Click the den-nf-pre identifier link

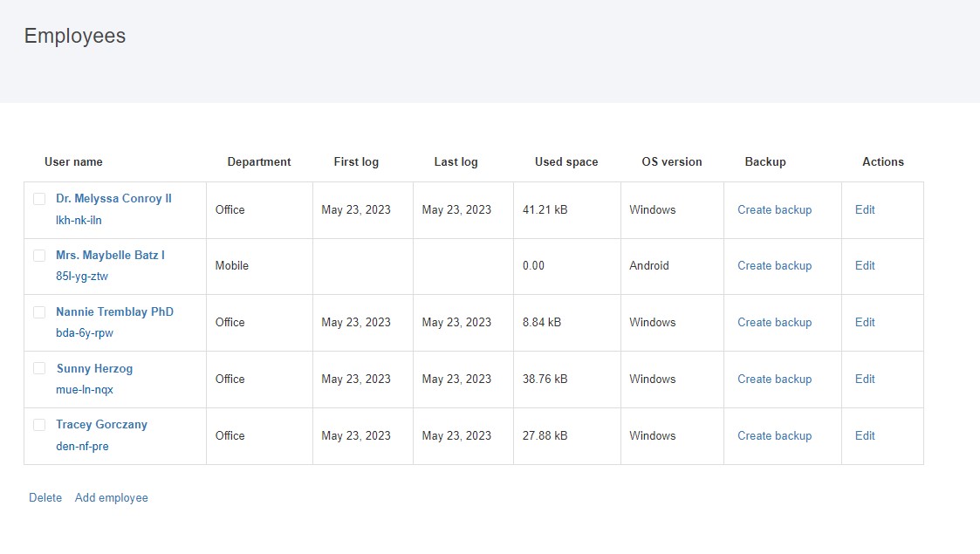[x=82, y=447]
